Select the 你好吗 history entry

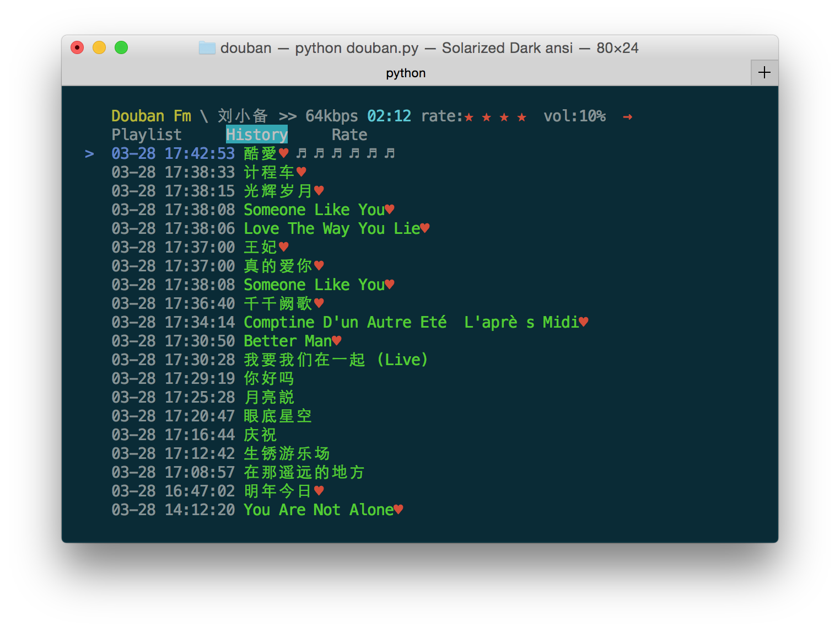[203, 378]
